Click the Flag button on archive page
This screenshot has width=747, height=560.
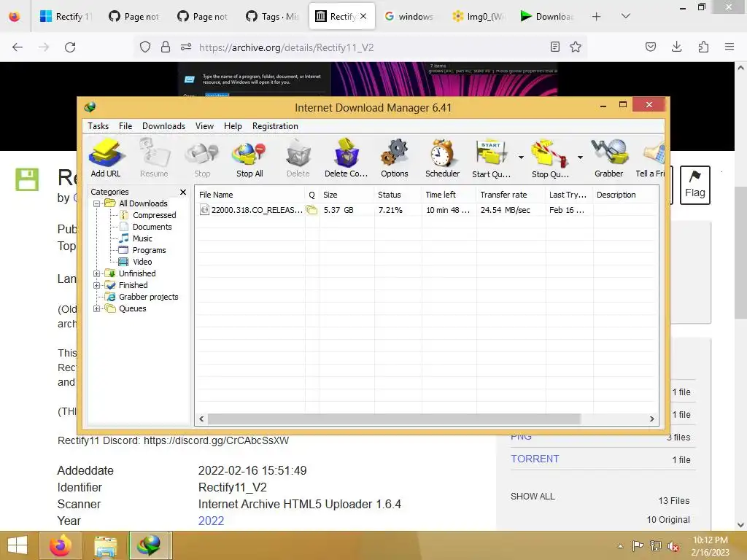(694, 185)
